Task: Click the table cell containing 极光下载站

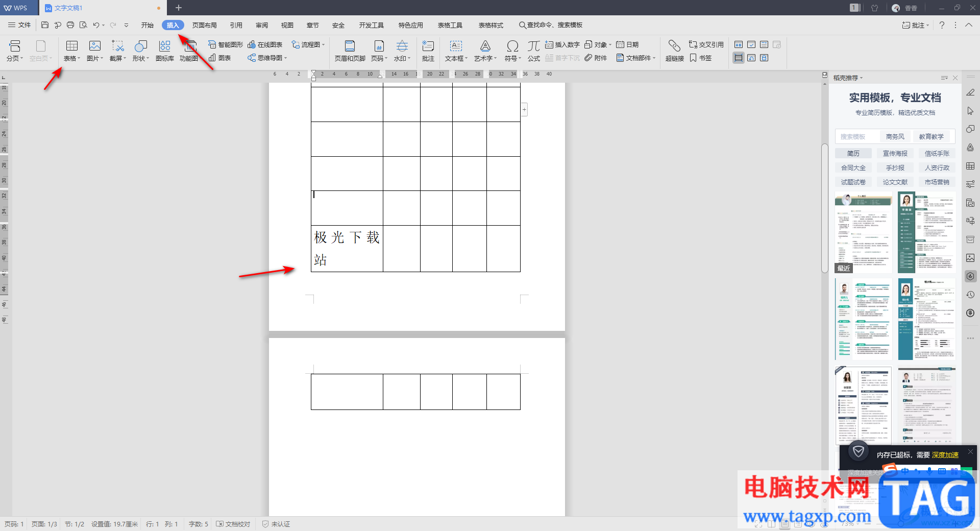Action: click(347, 249)
